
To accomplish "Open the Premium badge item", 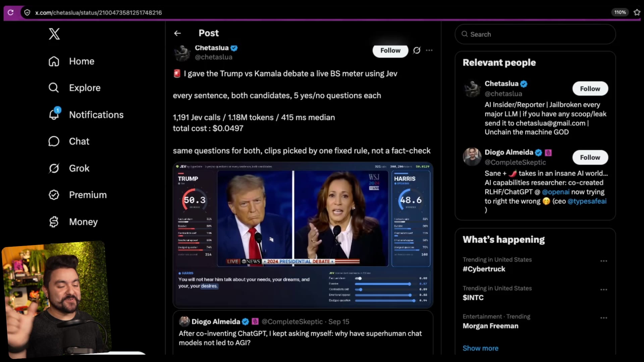I will click(x=77, y=195).
